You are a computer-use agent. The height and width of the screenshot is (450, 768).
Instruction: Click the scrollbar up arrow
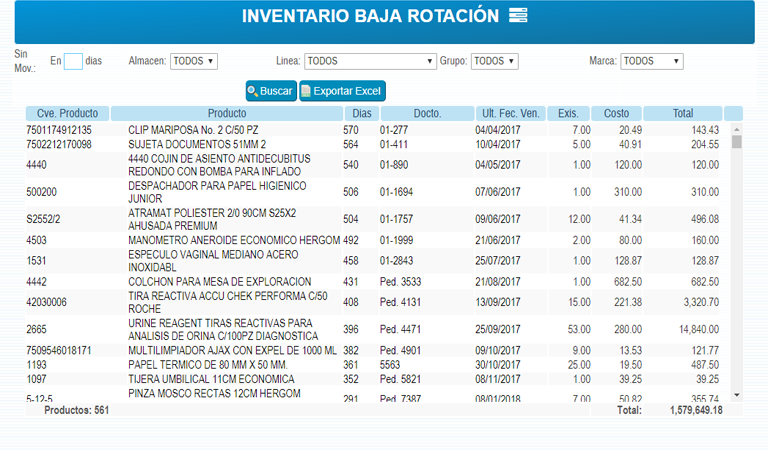737,130
